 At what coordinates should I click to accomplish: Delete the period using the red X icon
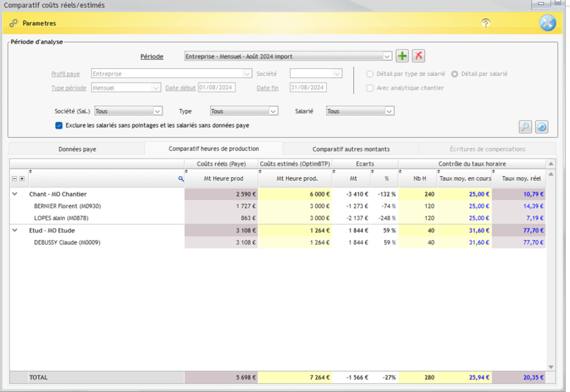pos(417,56)
